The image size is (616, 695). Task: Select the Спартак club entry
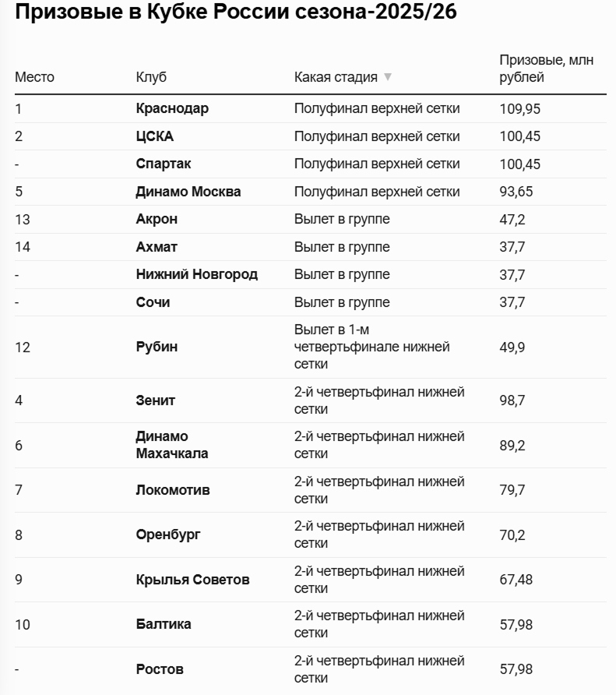coord(164,164)
